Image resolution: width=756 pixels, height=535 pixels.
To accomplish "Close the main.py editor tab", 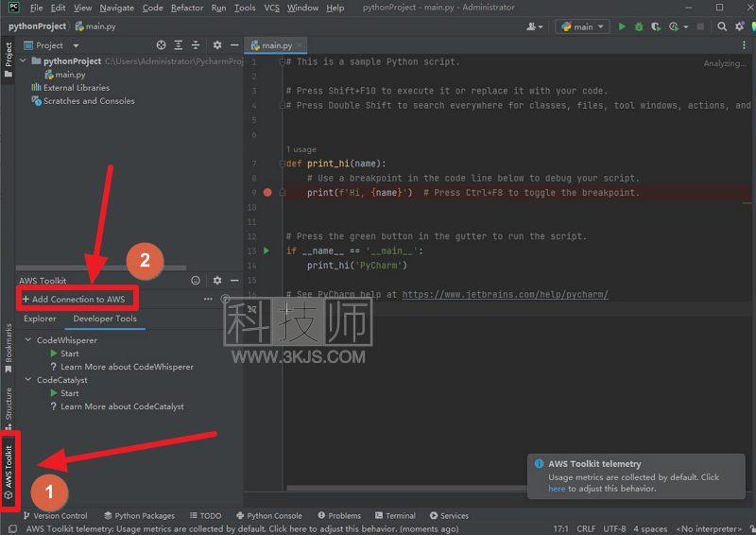I will click(x=300, y=45).
